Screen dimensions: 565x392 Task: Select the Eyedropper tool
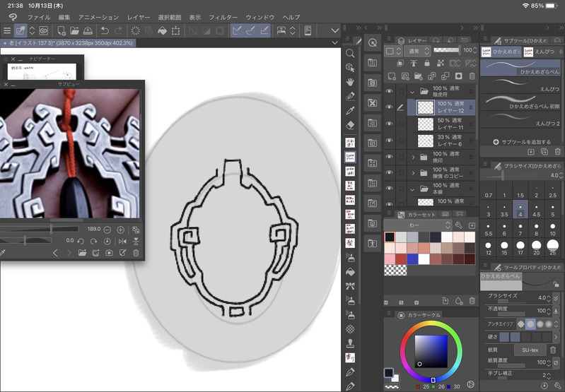[350, 110]
